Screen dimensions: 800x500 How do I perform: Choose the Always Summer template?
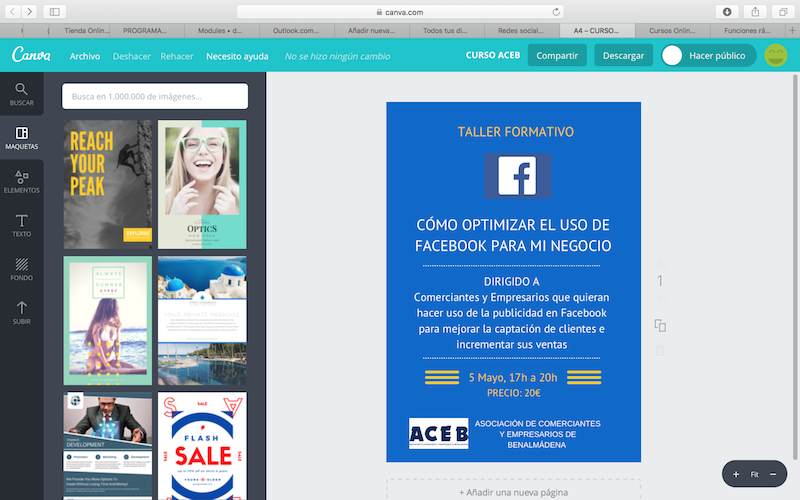pyautogui.click(x=108, y=320)
